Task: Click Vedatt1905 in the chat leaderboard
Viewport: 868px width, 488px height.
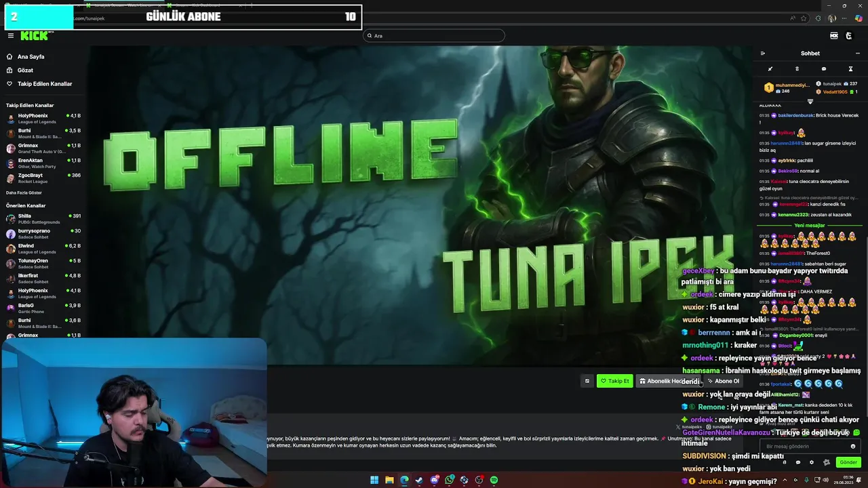Action: coord(835,91)
